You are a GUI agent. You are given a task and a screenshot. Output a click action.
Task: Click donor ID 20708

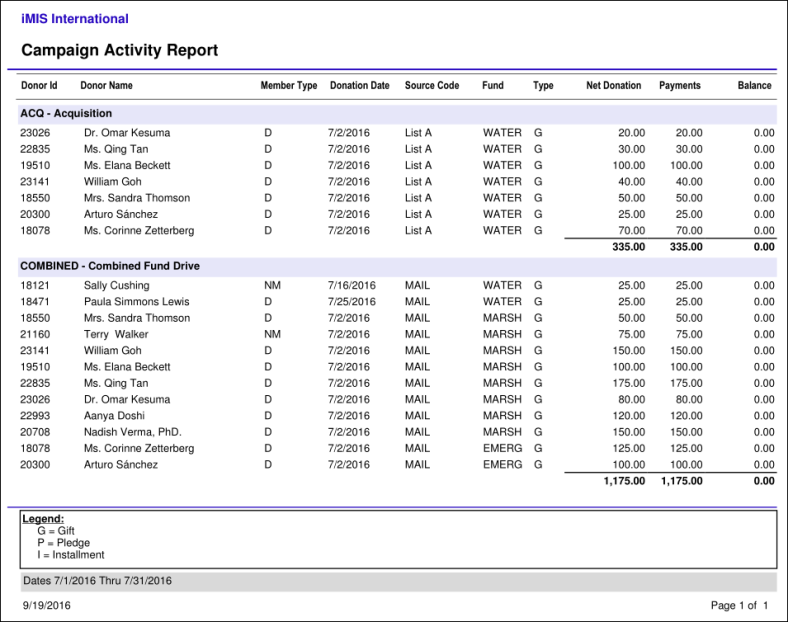[x=35, y=432]
